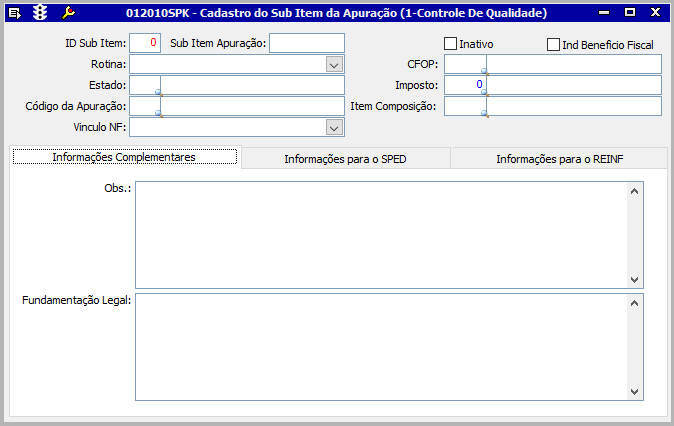Image resolution: width=674 pixels, height=426 pixels.
Task: Click the Fundamentação Legal scrollbar down arrow
Action: (634, 392)
